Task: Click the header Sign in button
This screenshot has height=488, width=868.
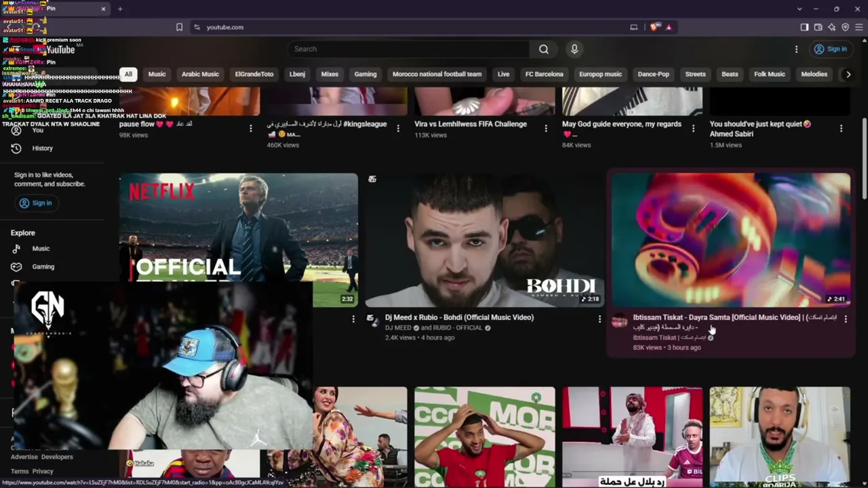Action: click(x=831, y=49)
